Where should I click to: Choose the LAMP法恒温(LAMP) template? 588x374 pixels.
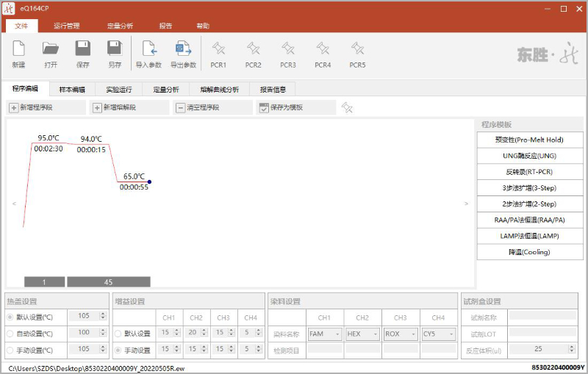(x=529, y=236)
